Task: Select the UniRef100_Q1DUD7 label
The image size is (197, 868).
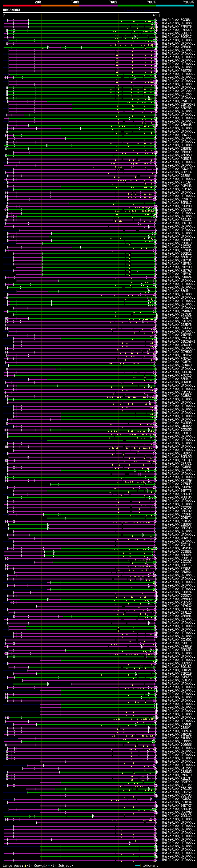Action: [177, 524]
